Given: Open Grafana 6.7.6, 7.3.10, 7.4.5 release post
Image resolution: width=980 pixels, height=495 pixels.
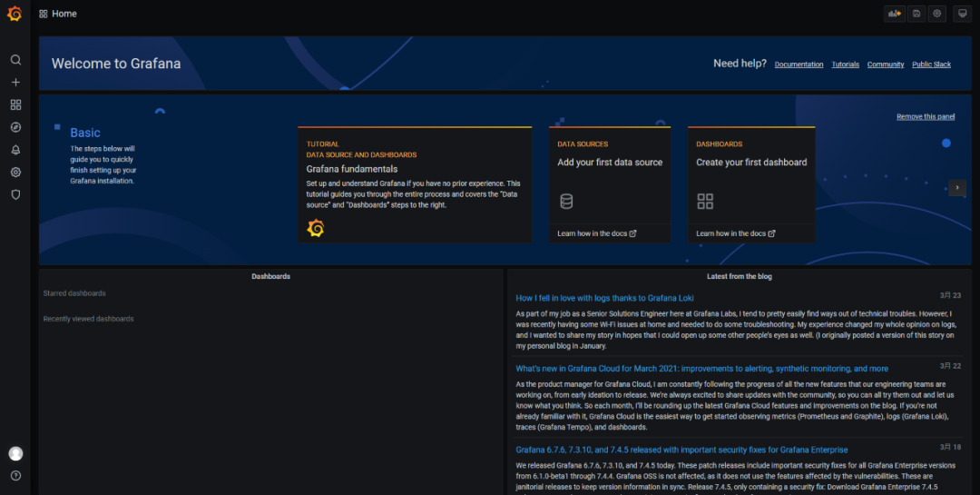Looking at the screenshot, I should click(x=681, y=450).
